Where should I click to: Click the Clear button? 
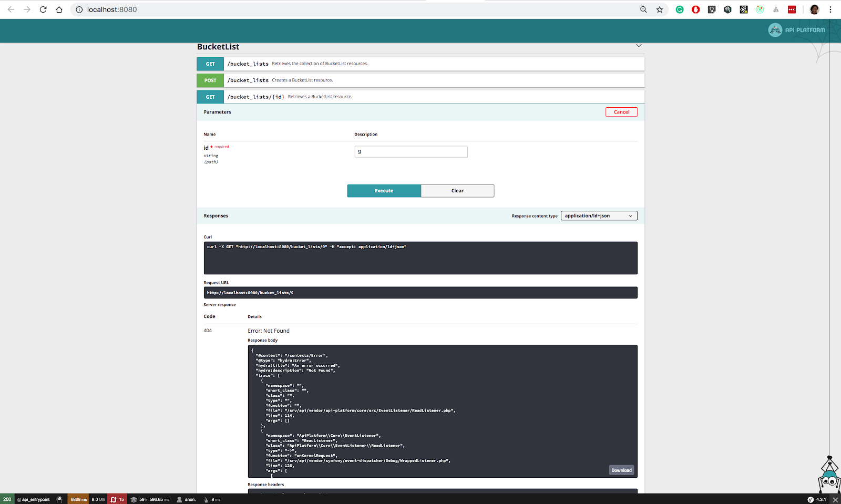click(x=457, y=191)
